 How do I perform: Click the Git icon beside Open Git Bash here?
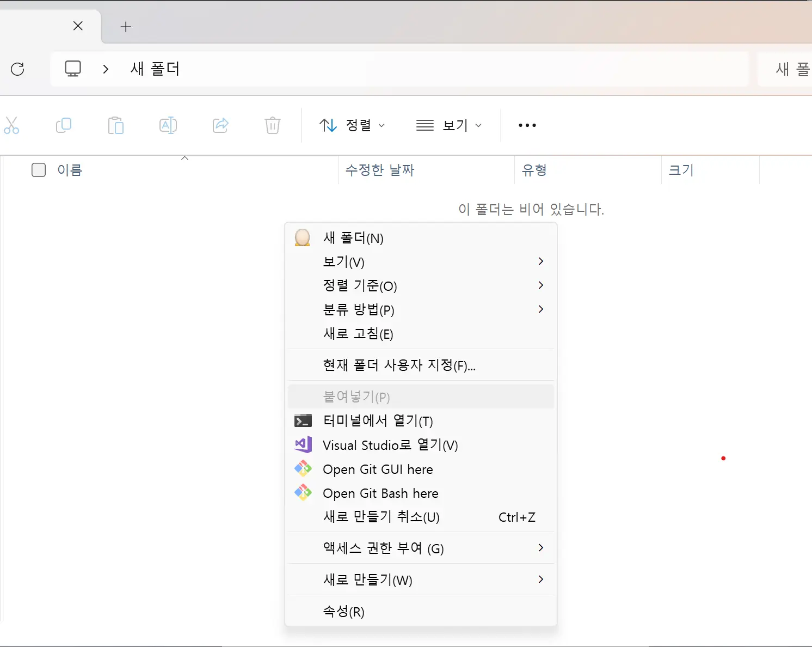coord(303,492)
